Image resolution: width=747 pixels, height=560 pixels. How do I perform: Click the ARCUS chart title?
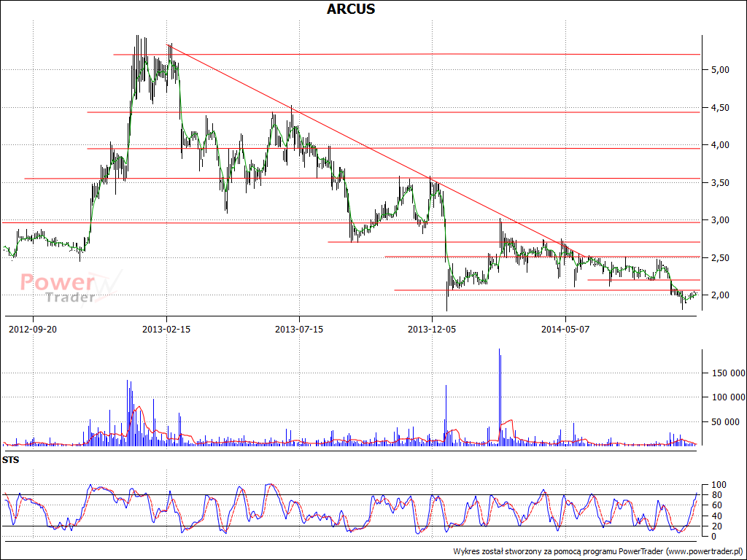pos(351,9)
